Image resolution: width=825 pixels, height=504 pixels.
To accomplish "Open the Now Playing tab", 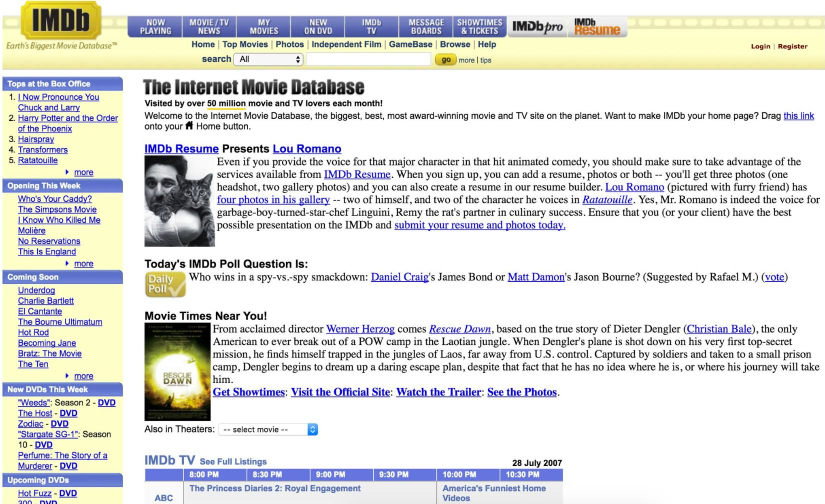I will 155,26.
